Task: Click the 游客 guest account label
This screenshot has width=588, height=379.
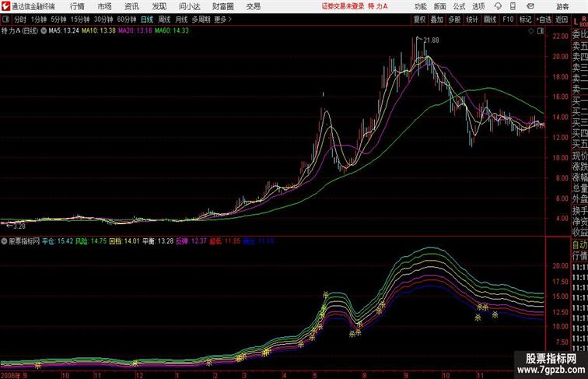Action: [562, 6]
